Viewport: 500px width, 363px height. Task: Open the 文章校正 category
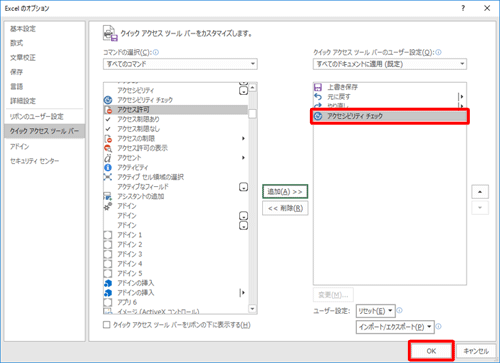(x=23, y=58)
